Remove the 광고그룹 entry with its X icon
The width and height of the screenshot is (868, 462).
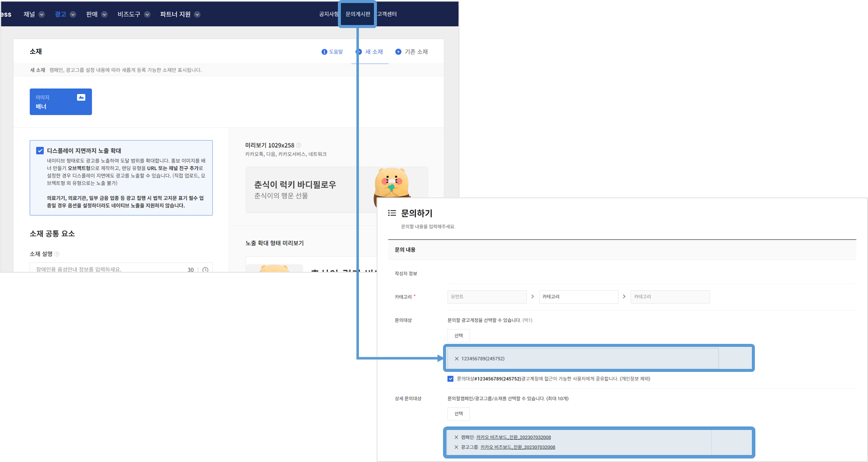(x=456, y=447)
